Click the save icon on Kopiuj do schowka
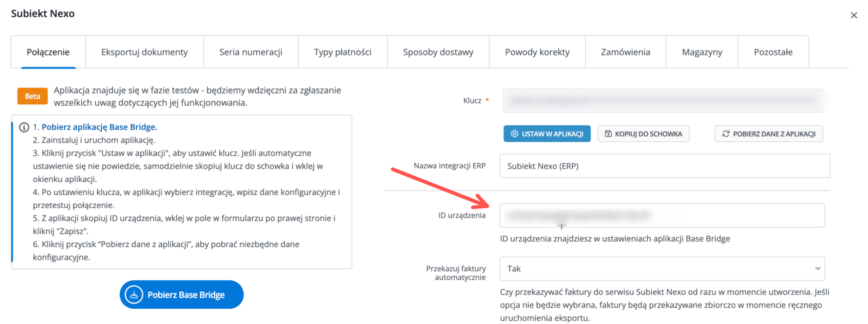This screenshot has height=324, width=868. pos(608,133)
